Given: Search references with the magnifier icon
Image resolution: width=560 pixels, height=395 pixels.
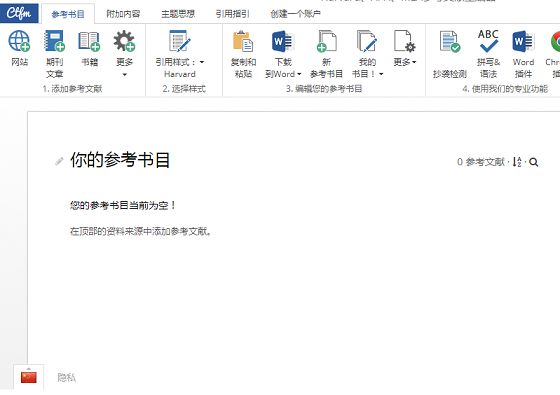Looking at the screenshot, I should [534, 162].
